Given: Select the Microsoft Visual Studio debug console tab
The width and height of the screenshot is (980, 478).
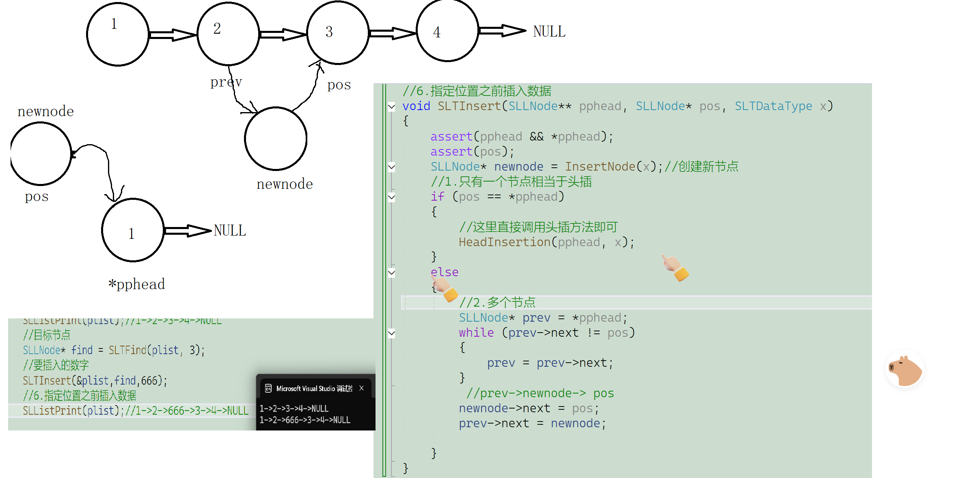Looking at the screenshot, I should coord(314,389).
